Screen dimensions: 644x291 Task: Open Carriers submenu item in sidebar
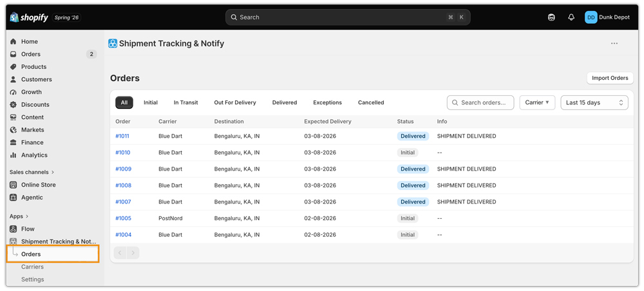[x=32, y=267]
